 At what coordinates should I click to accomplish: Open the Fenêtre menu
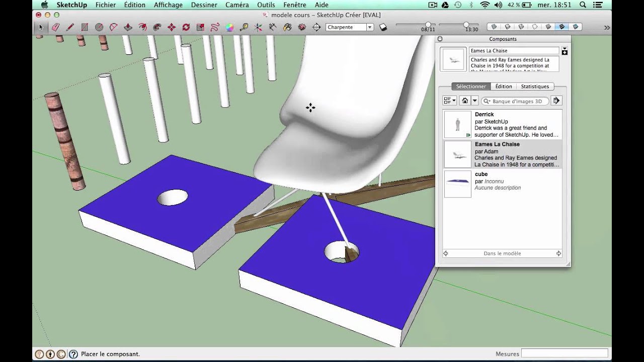(x=295, y=5)
